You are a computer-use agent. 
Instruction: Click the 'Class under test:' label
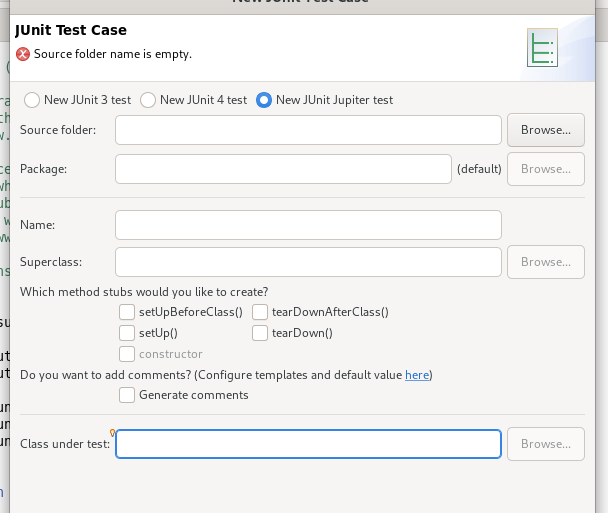tap(65, 444)
